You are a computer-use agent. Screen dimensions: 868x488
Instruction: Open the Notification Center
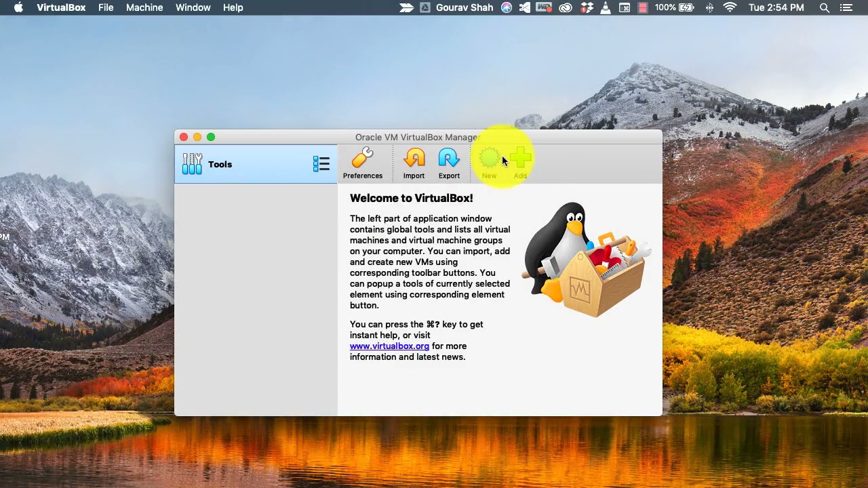(x=846, y=7)
